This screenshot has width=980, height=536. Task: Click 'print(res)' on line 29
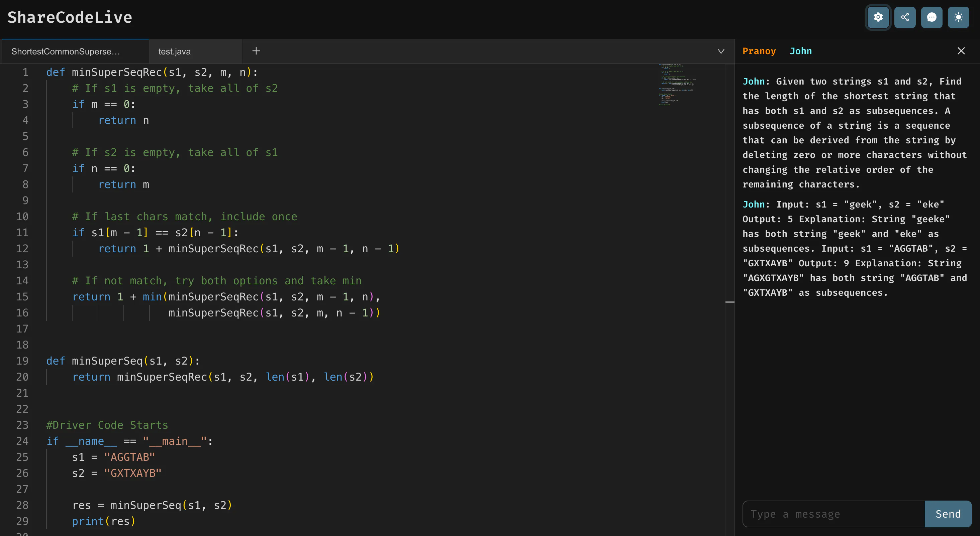[104, 521]
